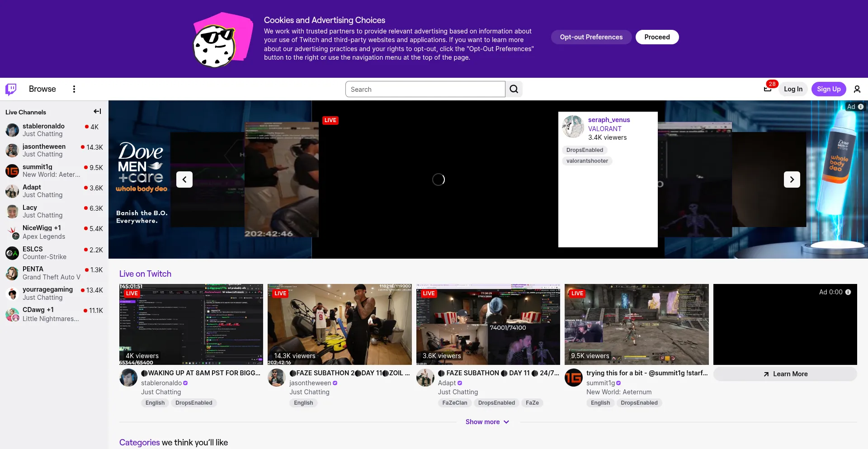Open the user profile icon menu
The height and width of the screenshot is (449, 868).
(x=857, y=89)
